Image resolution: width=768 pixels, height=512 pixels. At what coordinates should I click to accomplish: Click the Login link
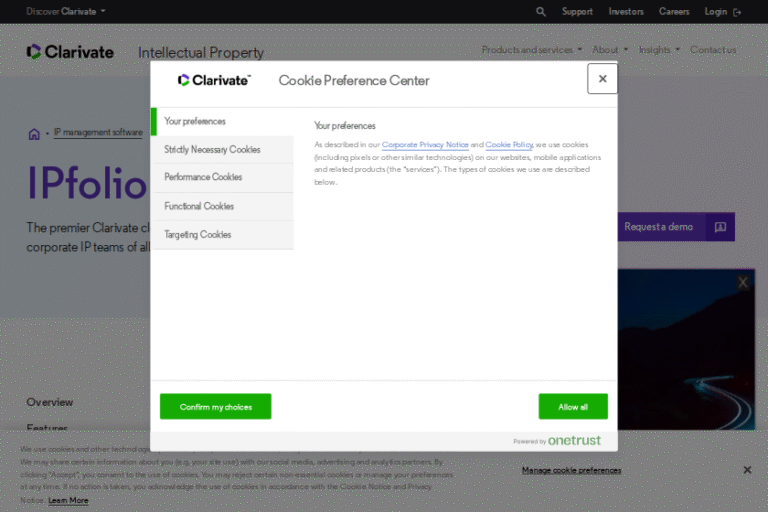(716, 11)
